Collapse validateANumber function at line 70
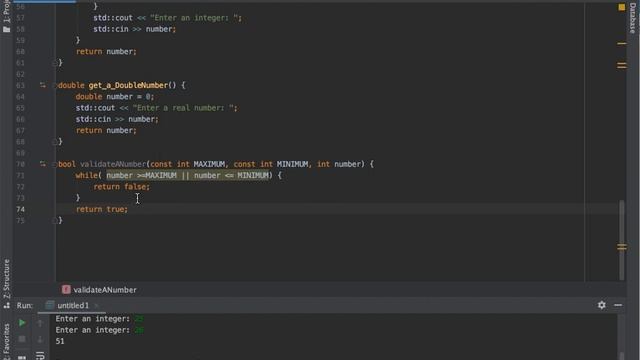The image size is (640, 360). (x=55, y=164)
